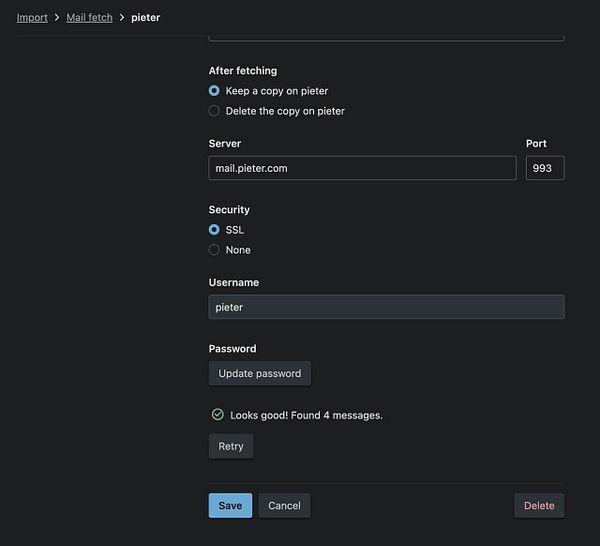This screenshot has width=600, height=546.
Task: Go to Import breadcrumb link
Action: pyautogui.click(x=32, y=18)
